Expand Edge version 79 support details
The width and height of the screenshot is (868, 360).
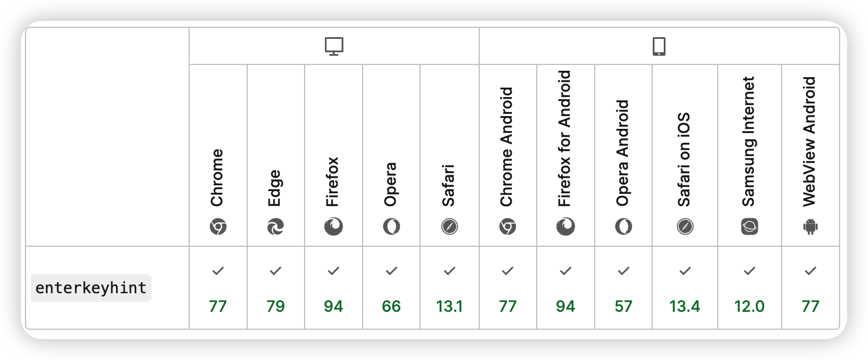pos(276,288)
